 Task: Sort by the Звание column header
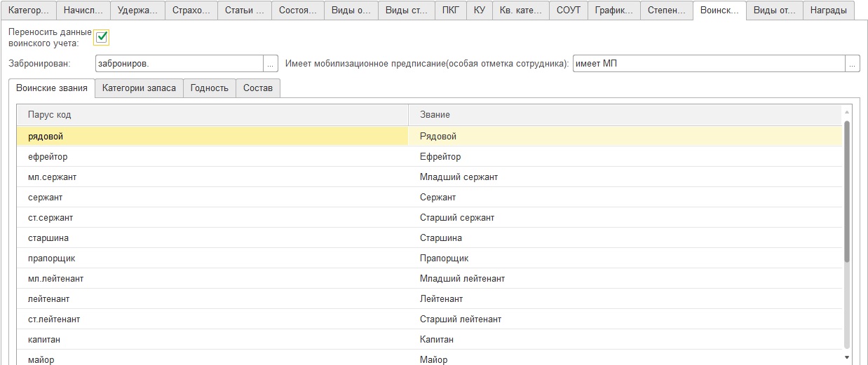click(625, 115)
